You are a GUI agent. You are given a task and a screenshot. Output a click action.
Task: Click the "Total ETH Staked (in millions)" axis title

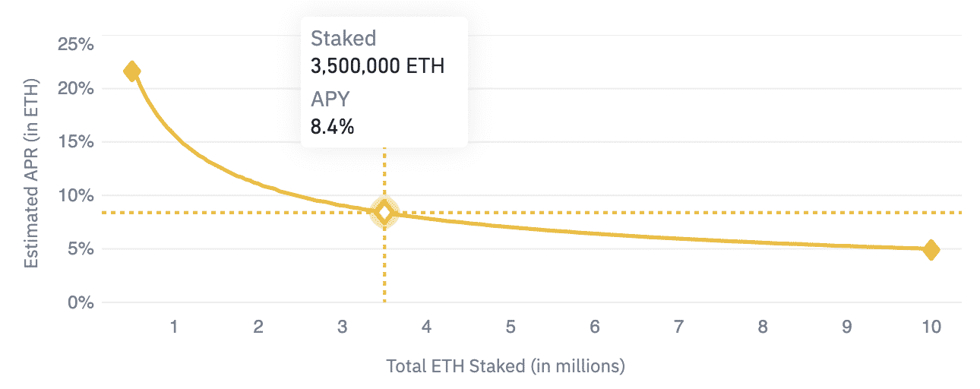505,365
